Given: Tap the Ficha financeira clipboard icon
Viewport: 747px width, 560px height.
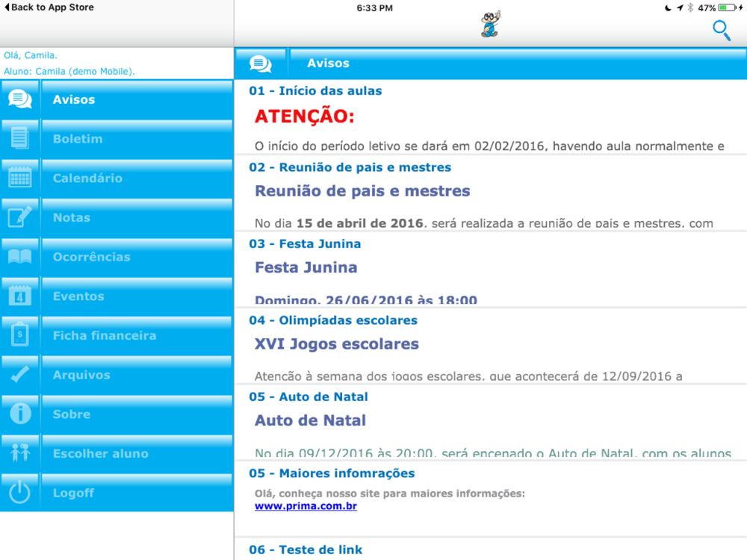Looking at the screenshot, I should pos(20,335).
